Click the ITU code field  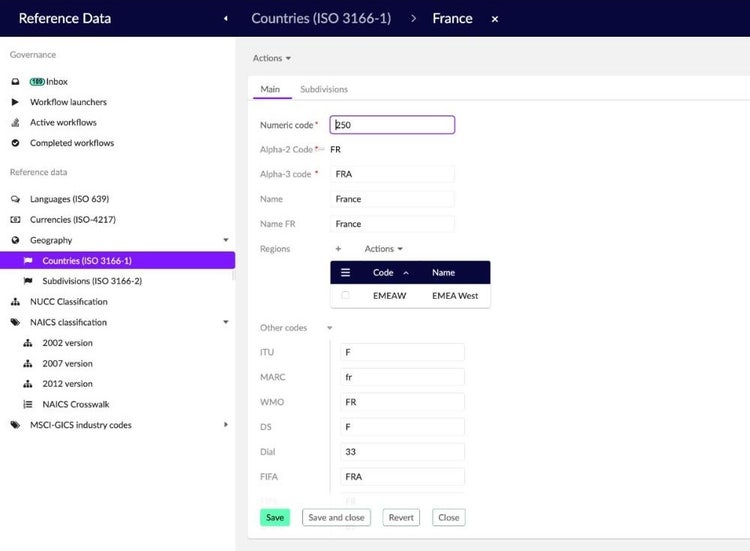pyautogui.click(x=402, y=353)
